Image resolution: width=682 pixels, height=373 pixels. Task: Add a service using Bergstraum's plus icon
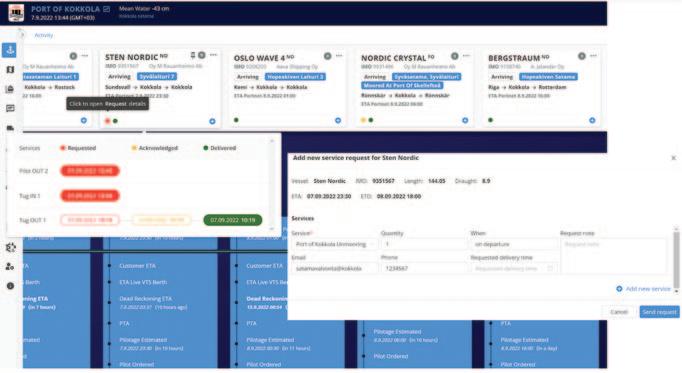pyautogui.click(x=592, y=120)
